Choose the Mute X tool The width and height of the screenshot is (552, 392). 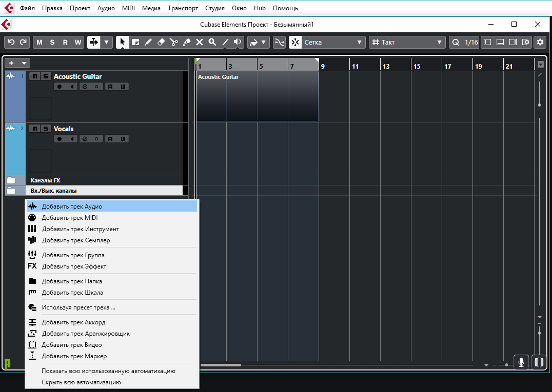click(x=200, y=43)
